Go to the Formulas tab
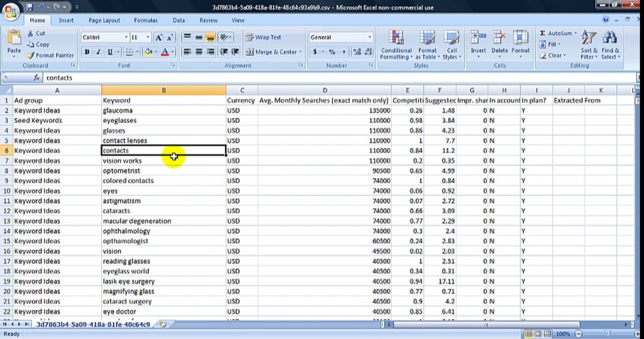The width and height of the screenshot is (644, 339). (146, 20)
